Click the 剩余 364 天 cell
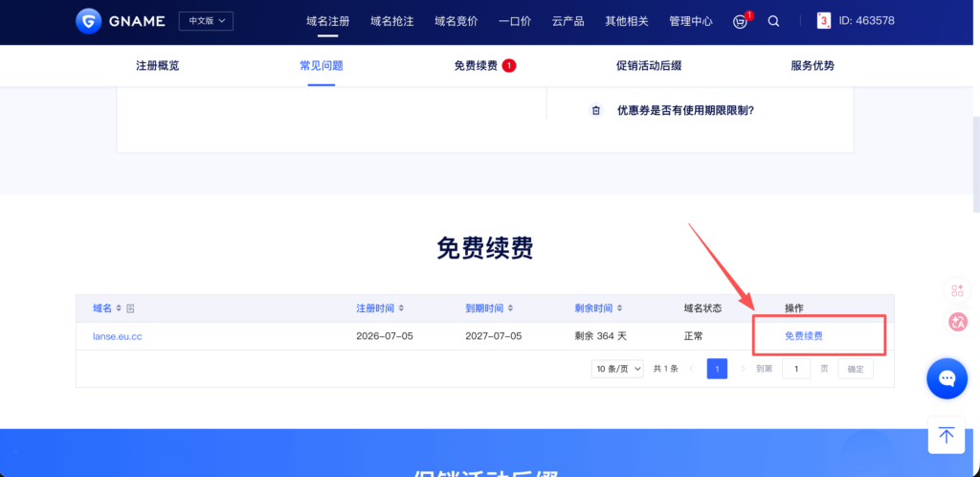Image resolution: width=980 pixels, height=477 pixels. click(601, 335)
